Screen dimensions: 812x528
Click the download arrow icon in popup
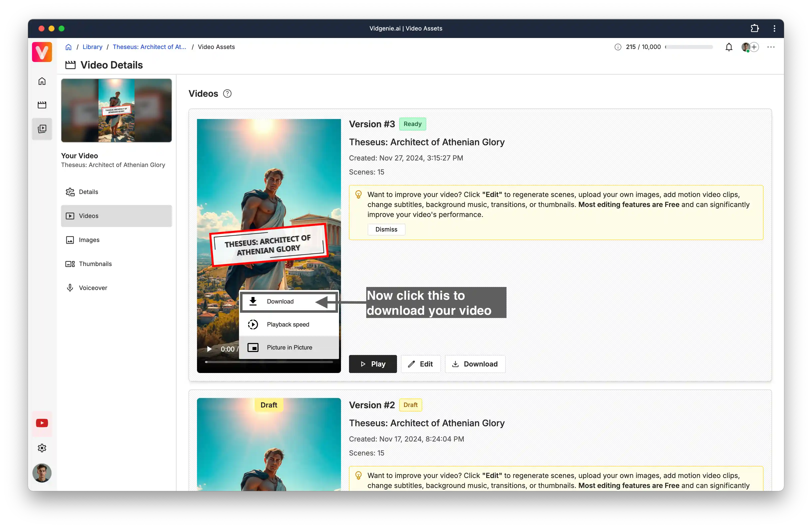(x=252, y=301)
